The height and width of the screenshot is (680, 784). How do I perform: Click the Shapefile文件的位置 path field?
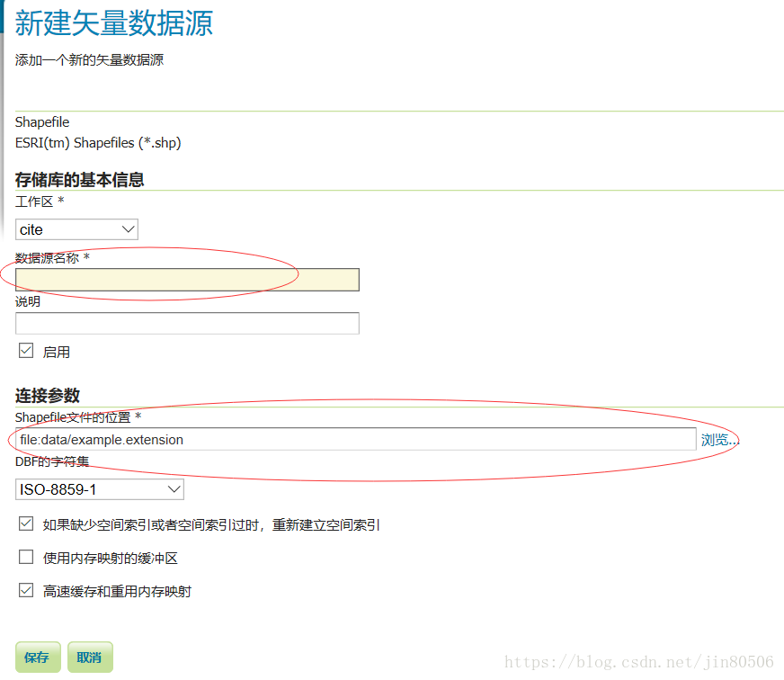(x=355, y=439)
